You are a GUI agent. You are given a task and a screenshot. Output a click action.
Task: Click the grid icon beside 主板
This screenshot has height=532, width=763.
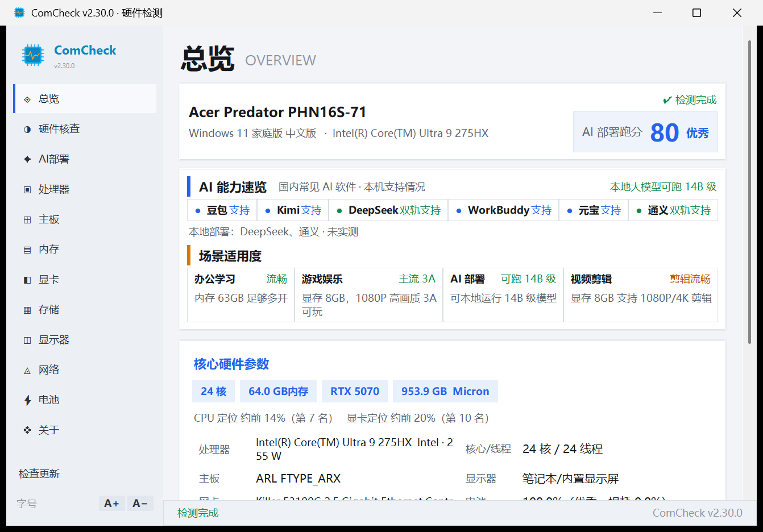click(27, 220)
